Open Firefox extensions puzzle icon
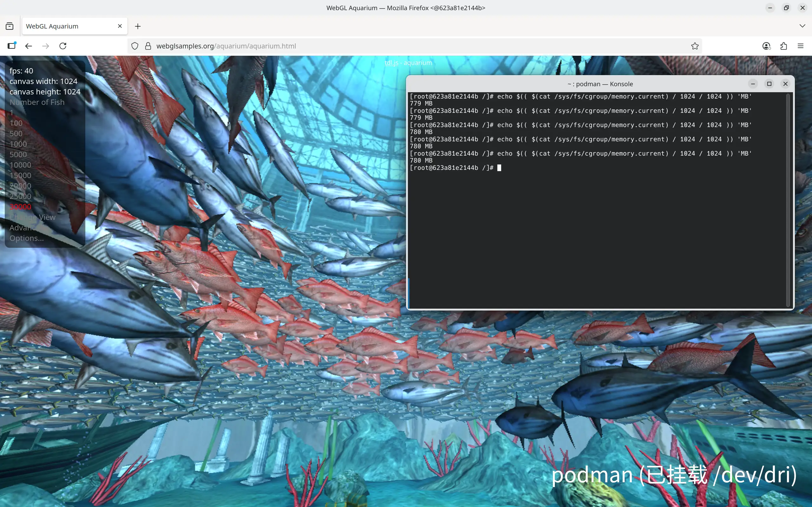 click(x=783, y=46)
